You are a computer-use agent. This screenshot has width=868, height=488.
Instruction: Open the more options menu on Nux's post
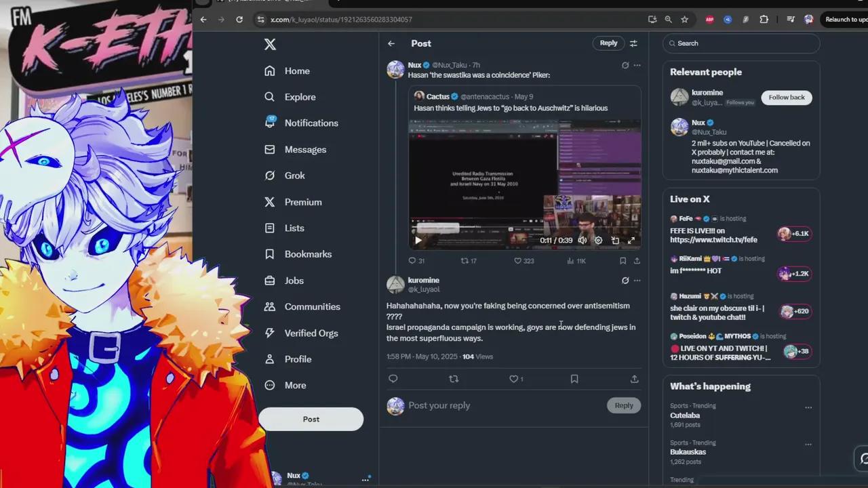click(x=637, y=65)
